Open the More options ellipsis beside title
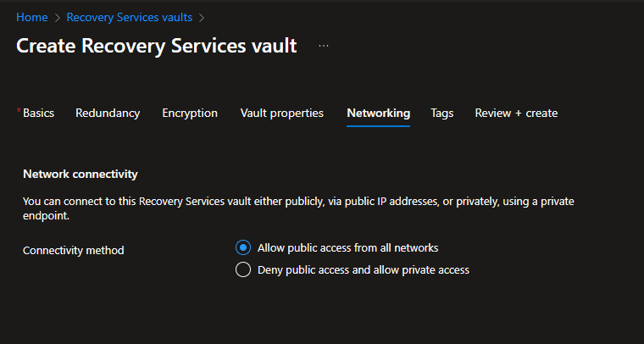This screenshot has width=644, height=344. point(324,46)
